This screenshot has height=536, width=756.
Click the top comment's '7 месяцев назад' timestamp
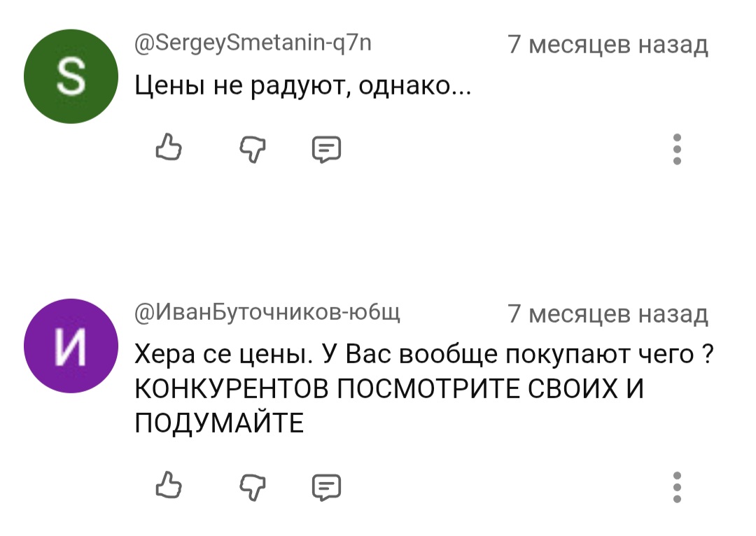(x=608, y=45)
